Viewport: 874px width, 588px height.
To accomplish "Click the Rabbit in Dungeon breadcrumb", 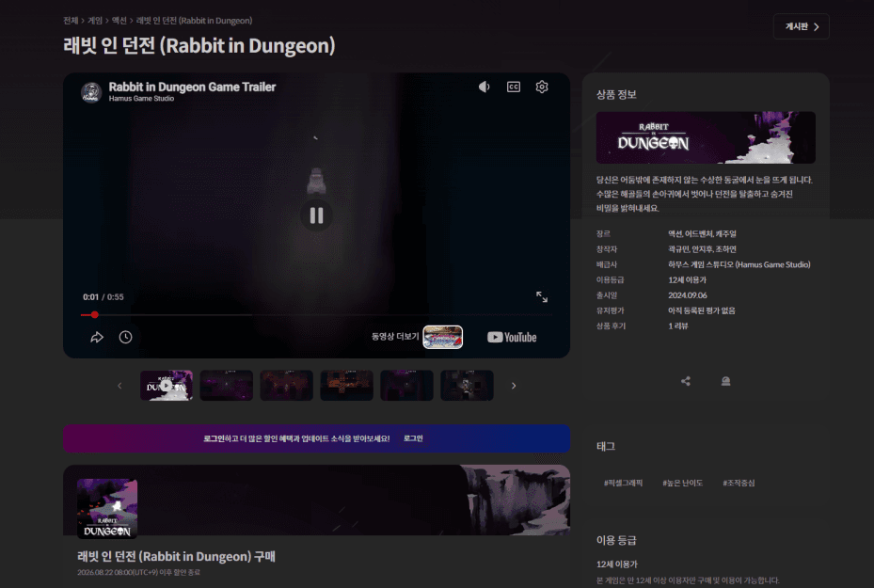I will coord(194,21).
